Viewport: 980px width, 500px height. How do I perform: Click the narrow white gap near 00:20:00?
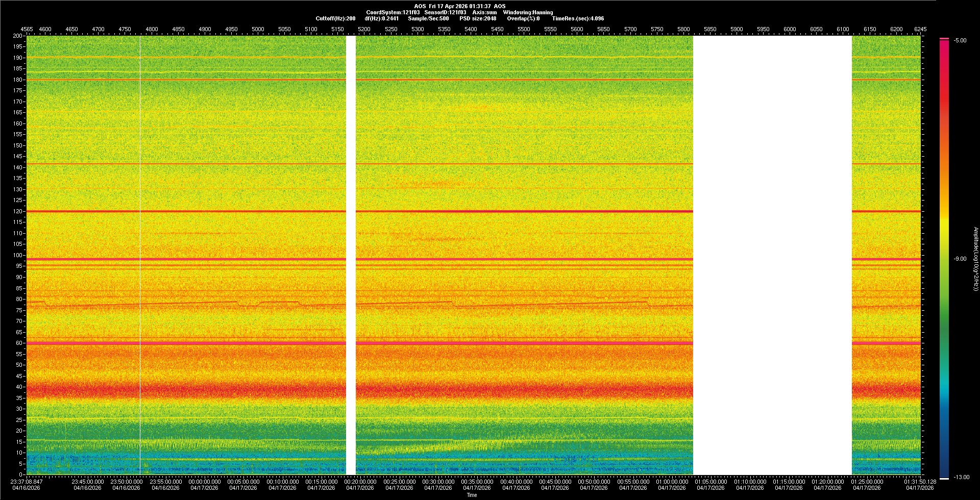point(351,255)
